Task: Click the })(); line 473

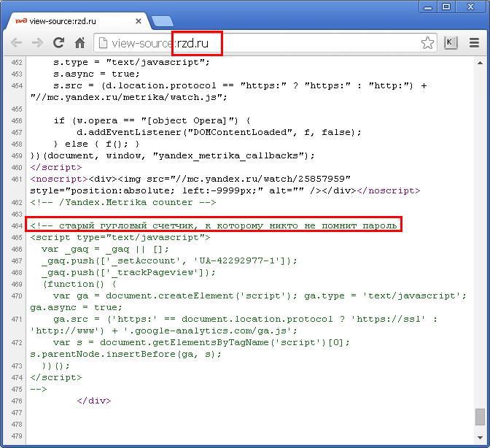Action: tap(56, 366)
